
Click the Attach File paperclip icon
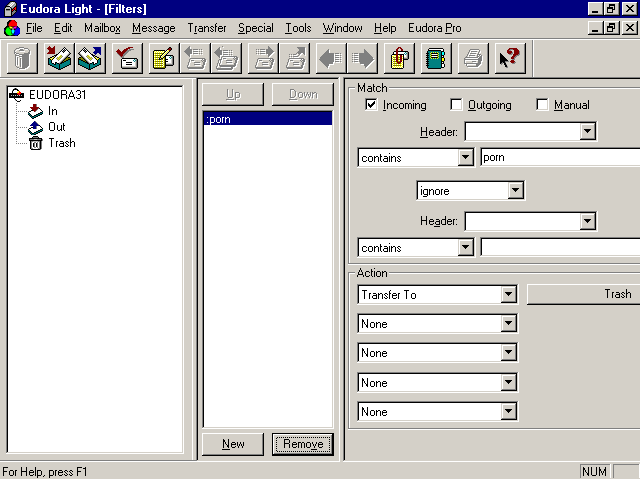pyautogui.click(x=400, y=58)
